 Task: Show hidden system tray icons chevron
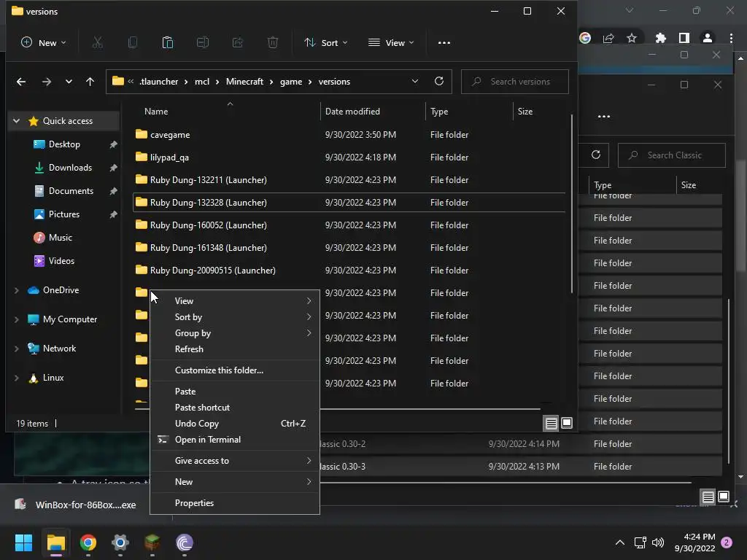(x=620, y=542)
